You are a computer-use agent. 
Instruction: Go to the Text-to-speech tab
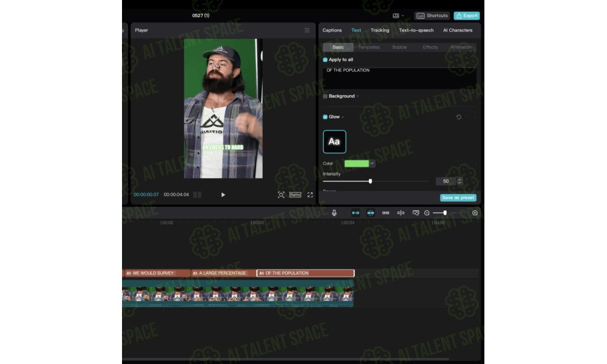tap(416, 30)
